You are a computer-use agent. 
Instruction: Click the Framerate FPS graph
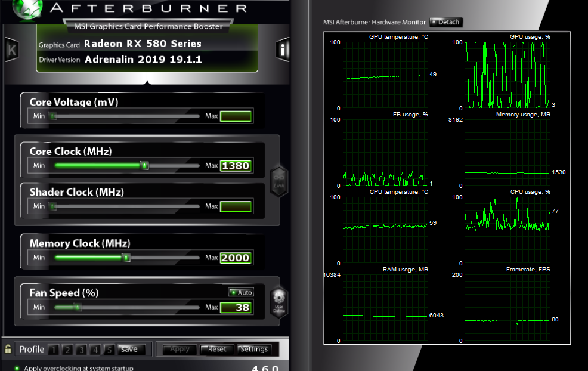pos(507,308)
